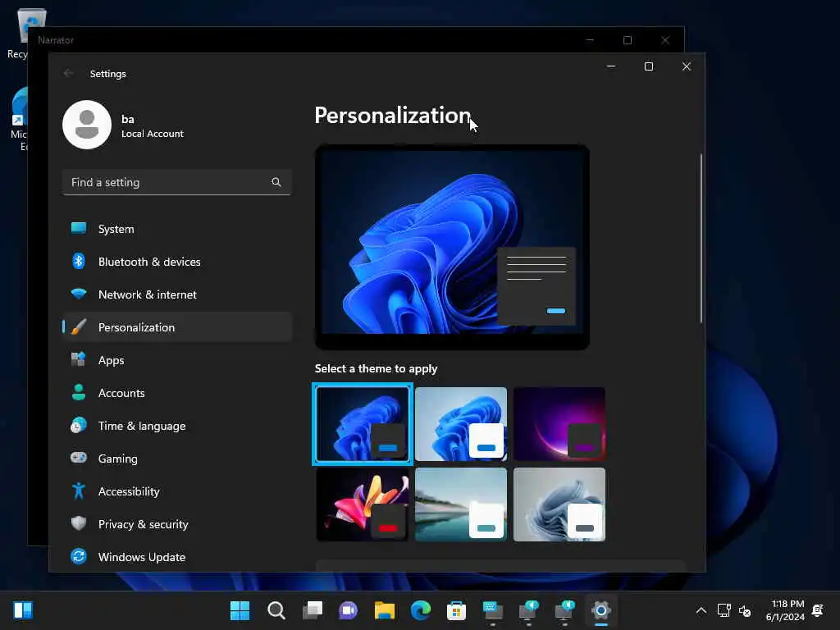Click the Accessibility figure icon

[x=79, y=491]
